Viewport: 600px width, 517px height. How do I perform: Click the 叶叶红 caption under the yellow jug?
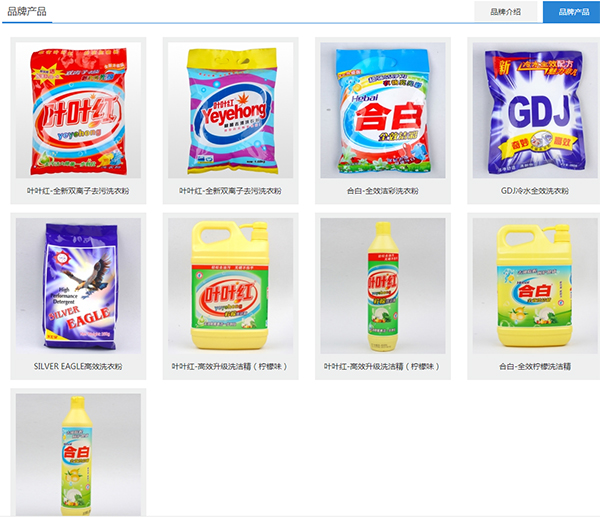(230, 366)
